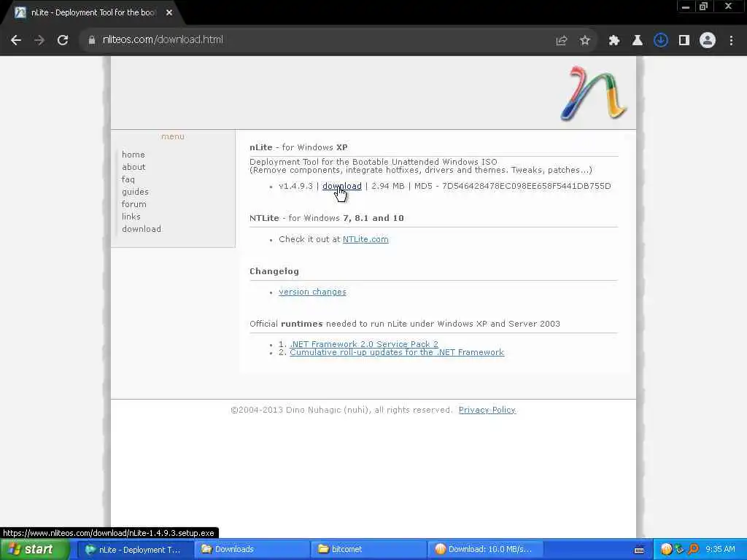Image resolution: width=747 pixels, height=560 pixels.
Task: Click the nLite tab favicon
Action: coord(20,13)
